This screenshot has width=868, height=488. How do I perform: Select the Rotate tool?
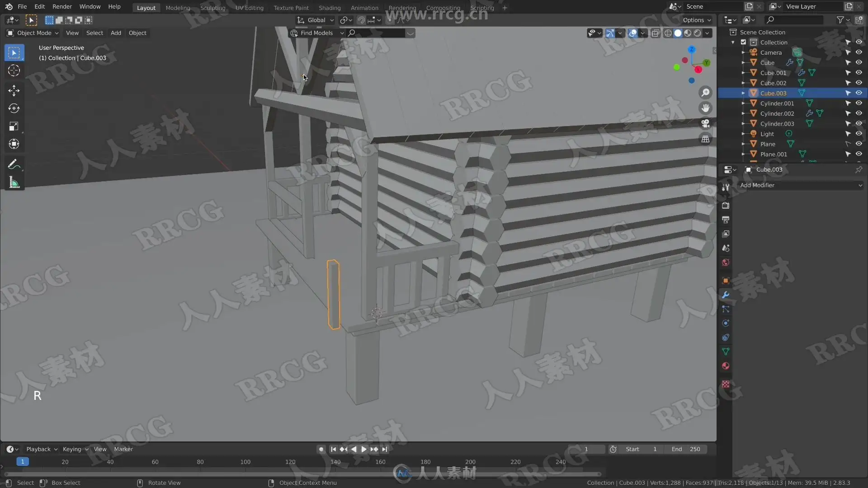(14, 108)
